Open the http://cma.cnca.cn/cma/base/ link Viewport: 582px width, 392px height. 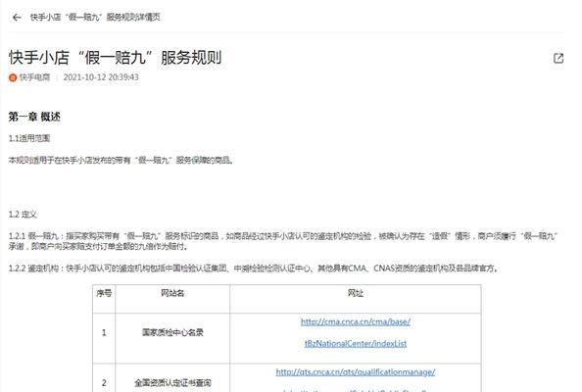[x=356, y=321]
